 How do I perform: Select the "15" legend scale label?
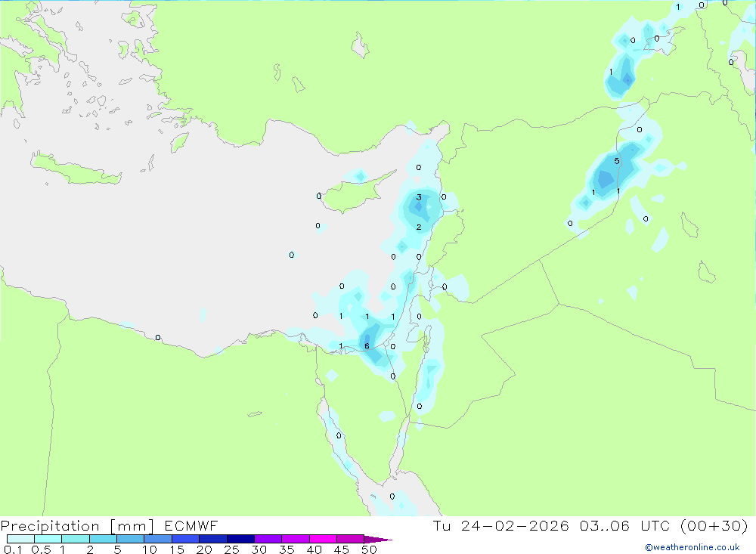[177, 549]
